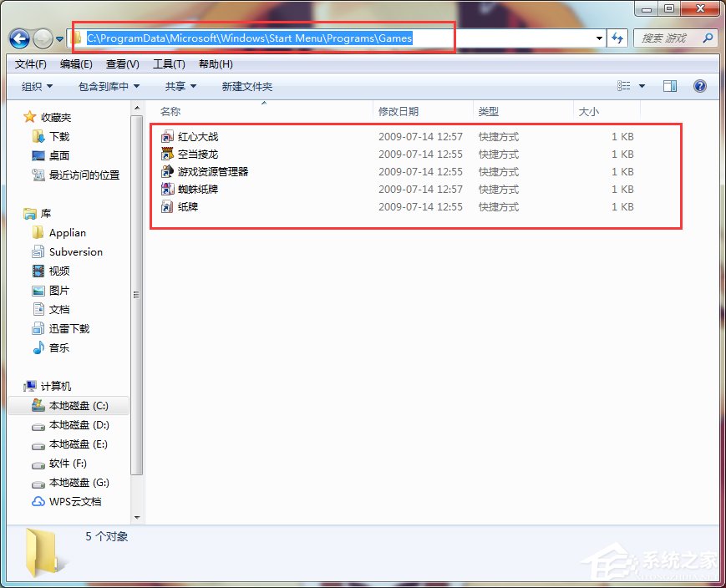Select the 空当接龙 shortcut icon
Viewport: 726px width, 588px height.
[x=167, y=154]
